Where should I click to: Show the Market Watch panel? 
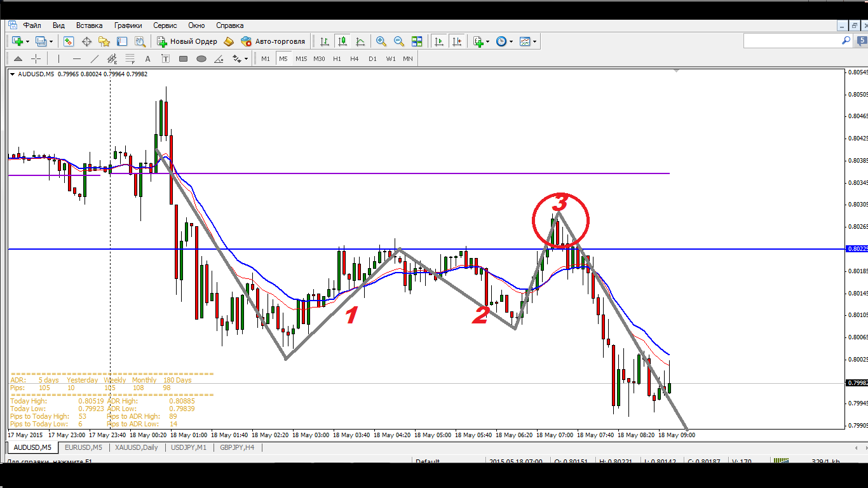click(x=69, y=41)
